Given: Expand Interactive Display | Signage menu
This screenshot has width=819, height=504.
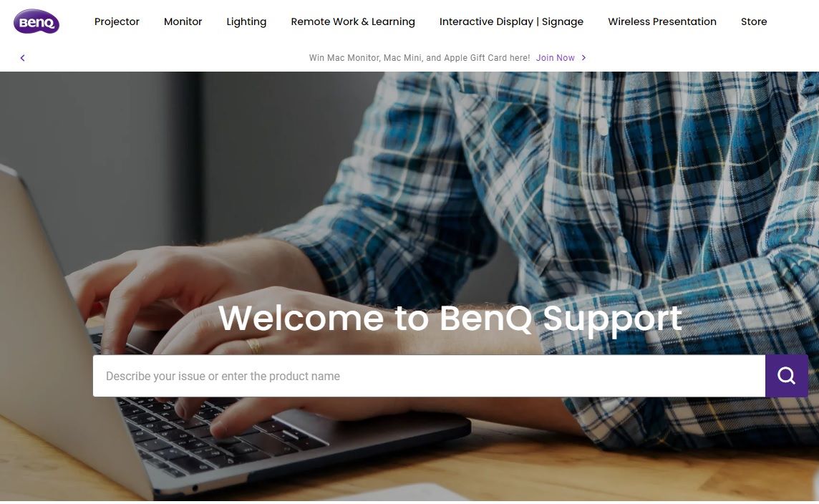Looking at the screenshot, I should coord(511,21).
